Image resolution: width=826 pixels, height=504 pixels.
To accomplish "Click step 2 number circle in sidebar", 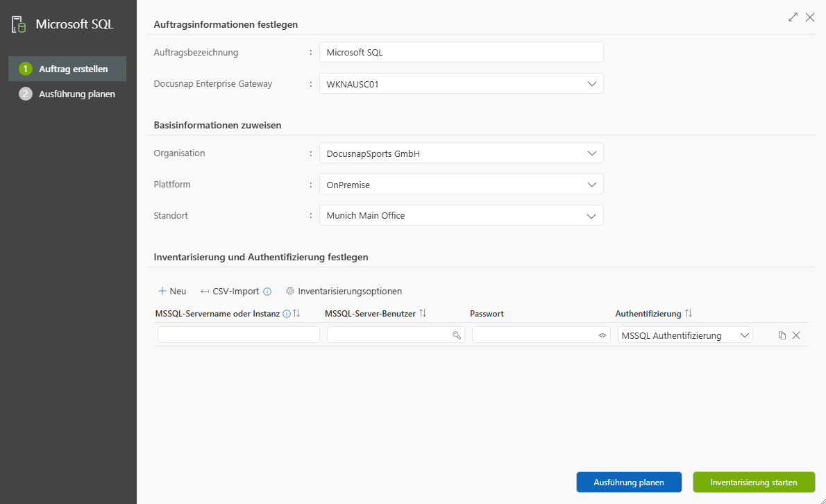I will pos(25,94).
